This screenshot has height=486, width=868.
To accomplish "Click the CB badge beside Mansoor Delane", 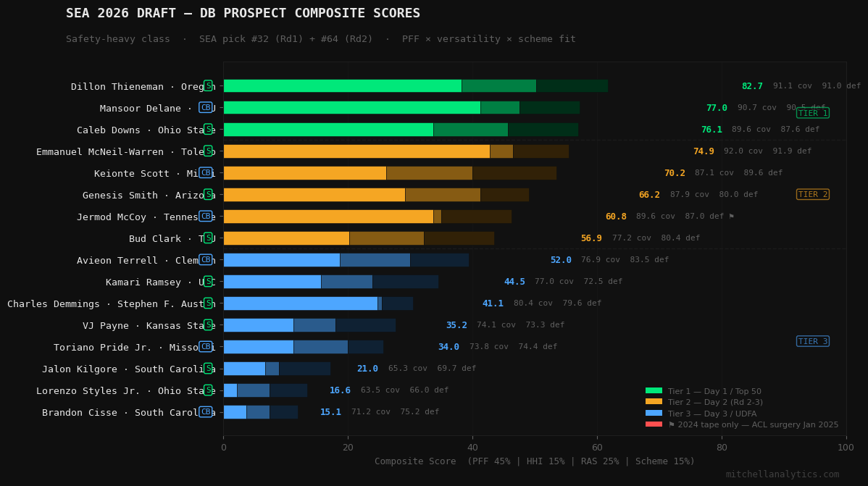I will coord(206,107).
